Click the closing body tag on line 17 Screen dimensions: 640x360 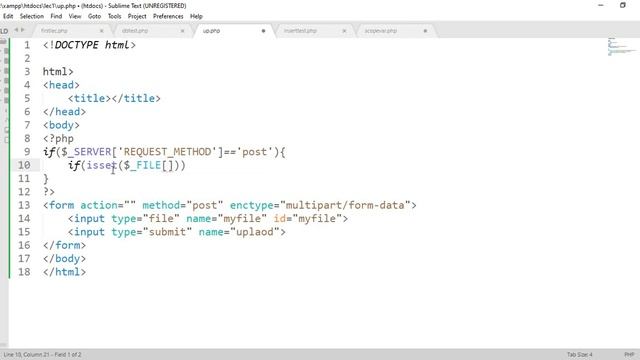point(64,259)
